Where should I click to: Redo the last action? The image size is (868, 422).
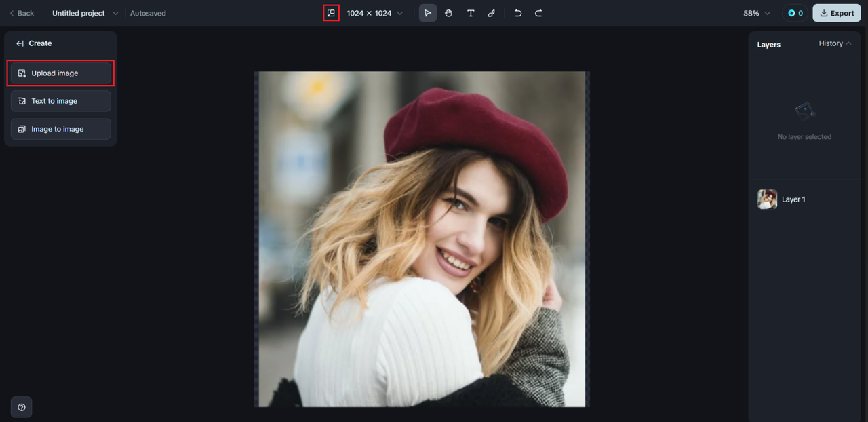pos(538,13)
